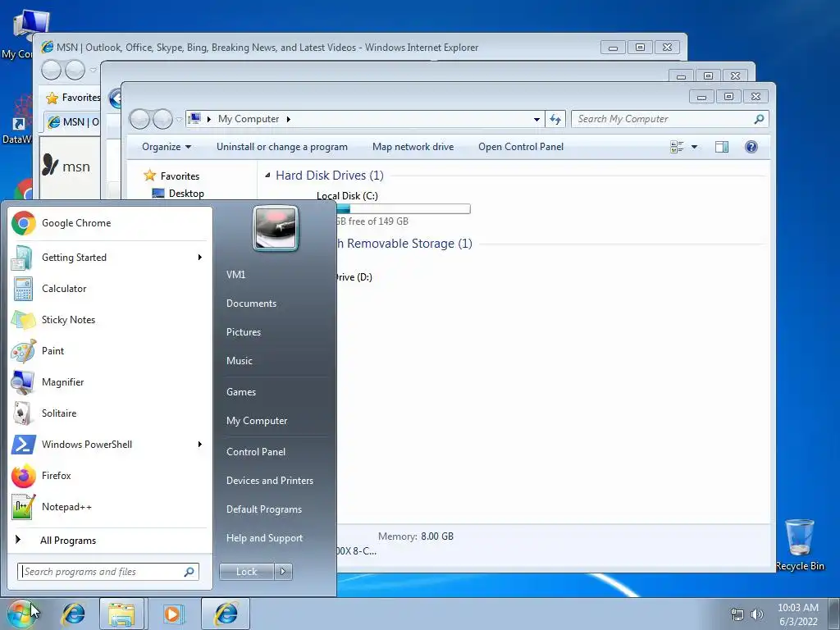This screenshot has width=840, height=630.
Task: Expand Getting Started submenu arrow
Action: coord(200,258)
